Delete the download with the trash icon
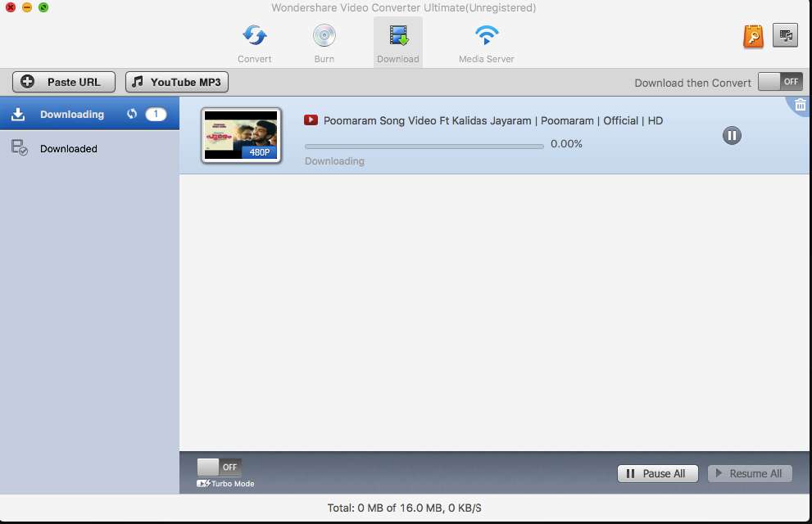The height and width of the screenshot is (524, 812). 800,104
